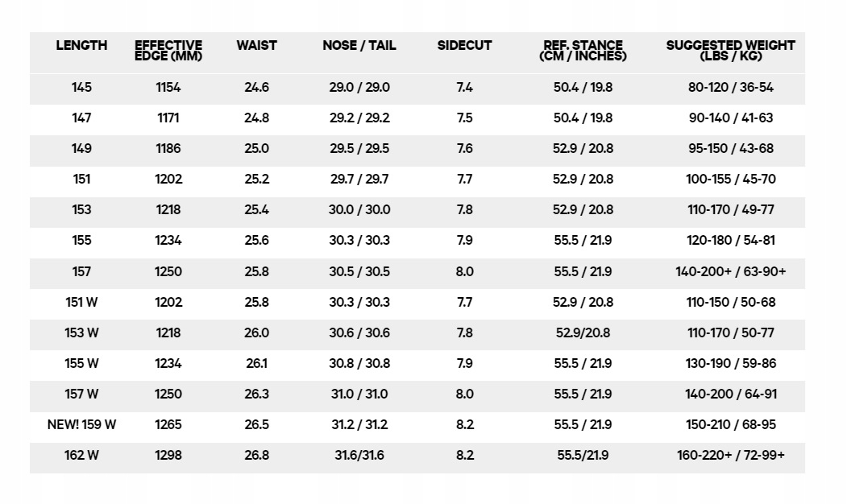Click the EFFECTIVE EDGE (MM) column header
Viewport: 847px width, 504px height.
(168, 51)
